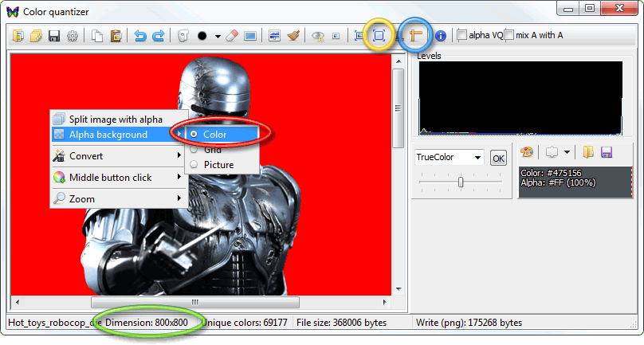This screenshot has height=345, width=644.
Task: Click the blue full-frame view icon
Action: point(379,36)
